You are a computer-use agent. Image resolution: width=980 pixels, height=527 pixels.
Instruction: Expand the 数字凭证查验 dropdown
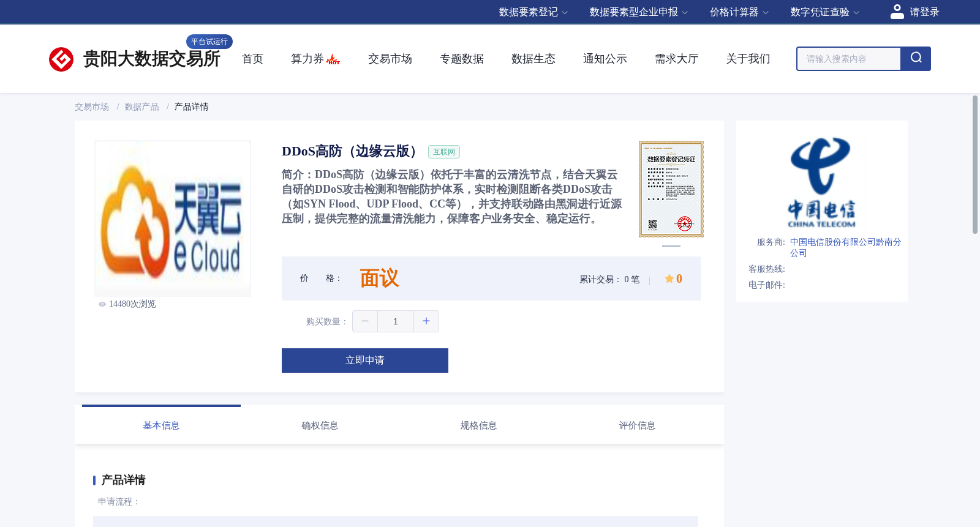(x=825, y=12)
